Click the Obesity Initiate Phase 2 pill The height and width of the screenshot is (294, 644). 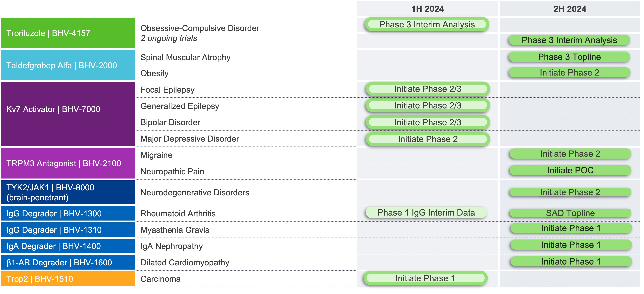569,73
